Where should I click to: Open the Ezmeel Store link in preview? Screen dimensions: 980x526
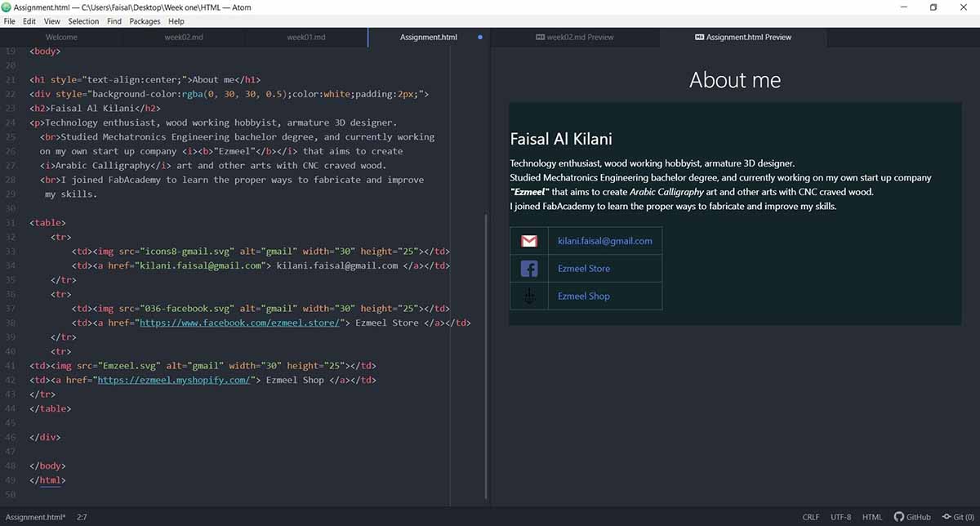click(x=584, y=269)
